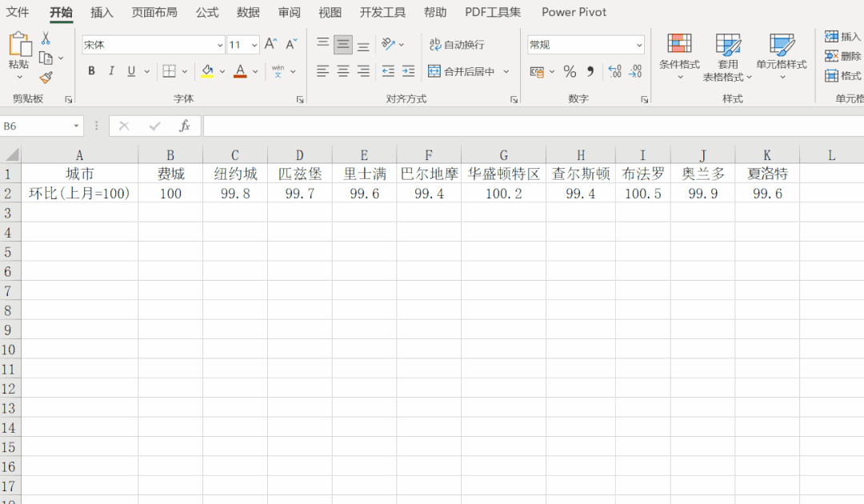Open the 数据 ribbon tab
Image resolution: width=864 pixels, height=504 pixels.
point(248,12)
